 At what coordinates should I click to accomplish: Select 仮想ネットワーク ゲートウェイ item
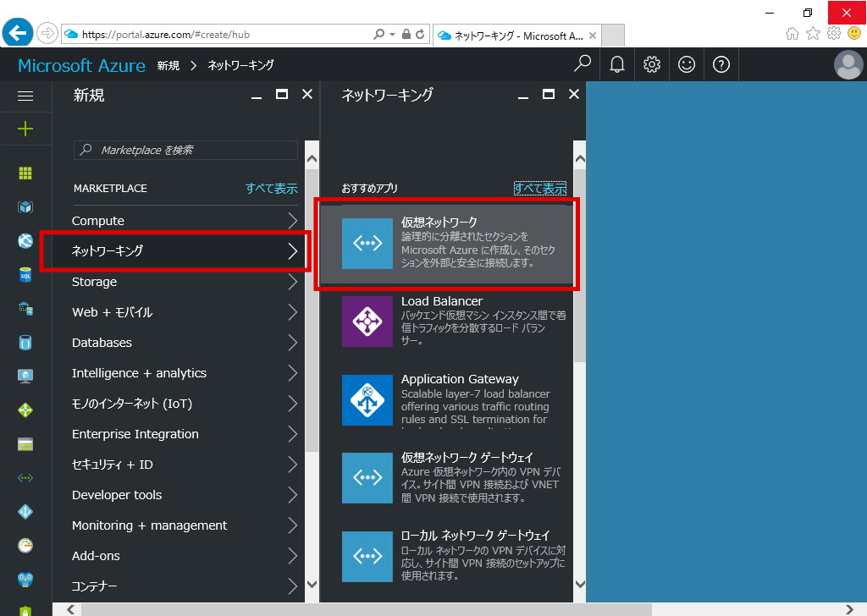pos(454,477)
